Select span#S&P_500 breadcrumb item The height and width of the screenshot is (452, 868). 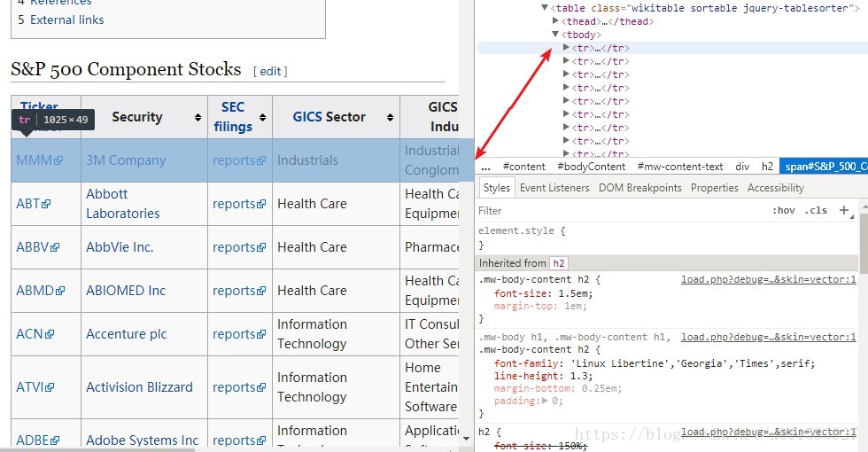coord(824,167)
